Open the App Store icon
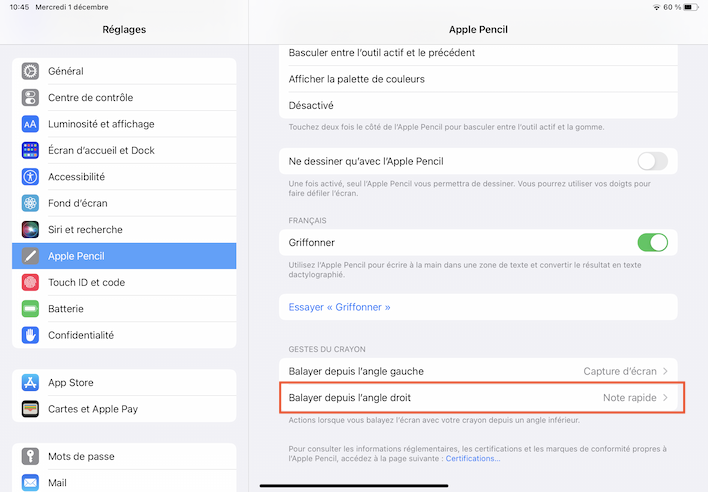708x492 pixels. (x=30, y=382)
